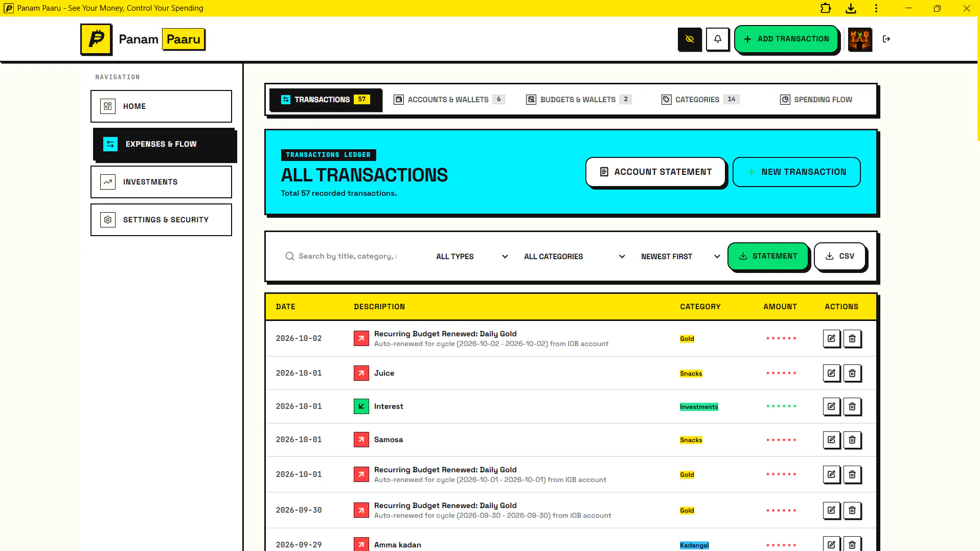
Task: Open the Account Statement button
Action: coord(655,172)
